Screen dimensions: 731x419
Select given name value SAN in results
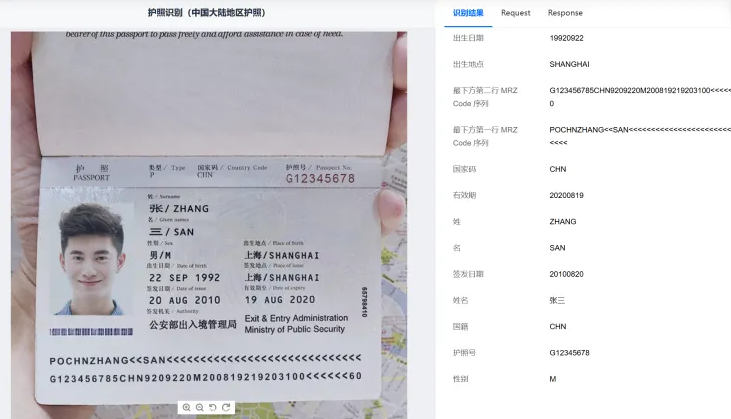[x=557, y=248]
